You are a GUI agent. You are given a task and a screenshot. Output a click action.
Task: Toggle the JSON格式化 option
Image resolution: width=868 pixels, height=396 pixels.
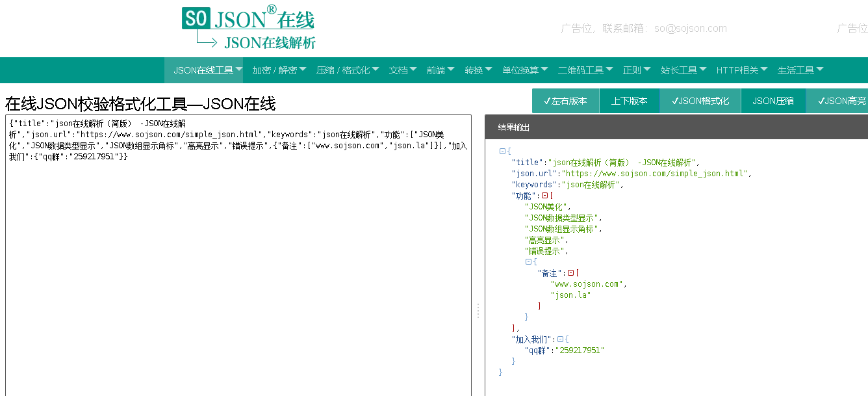[x=700, y=101]
